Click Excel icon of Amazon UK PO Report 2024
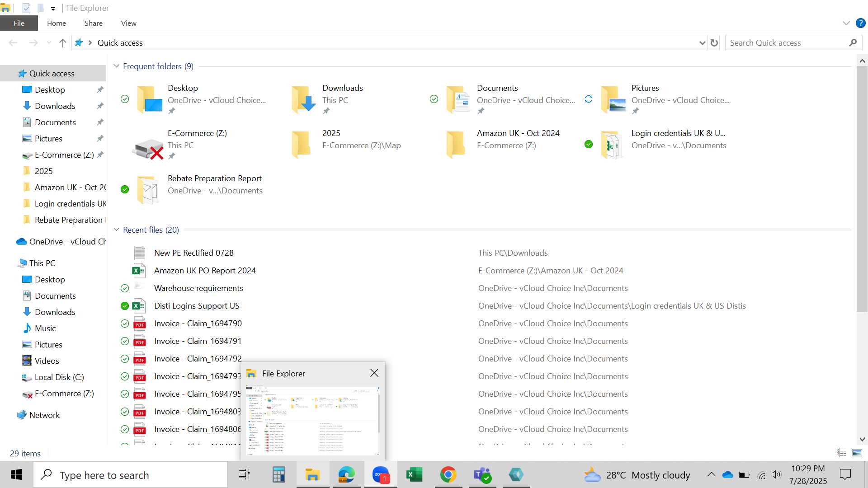Screen dimensions: 868x488 [x=139, y=271]
